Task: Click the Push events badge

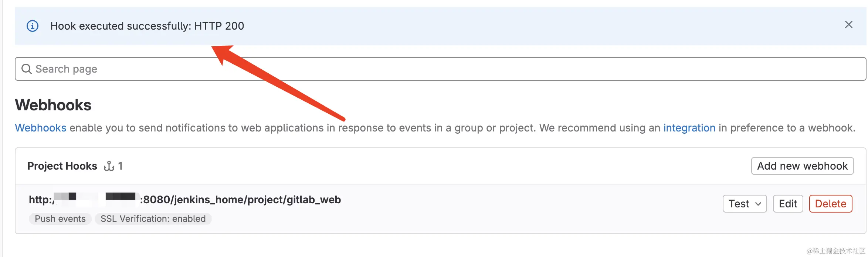Action: [60, 219]
